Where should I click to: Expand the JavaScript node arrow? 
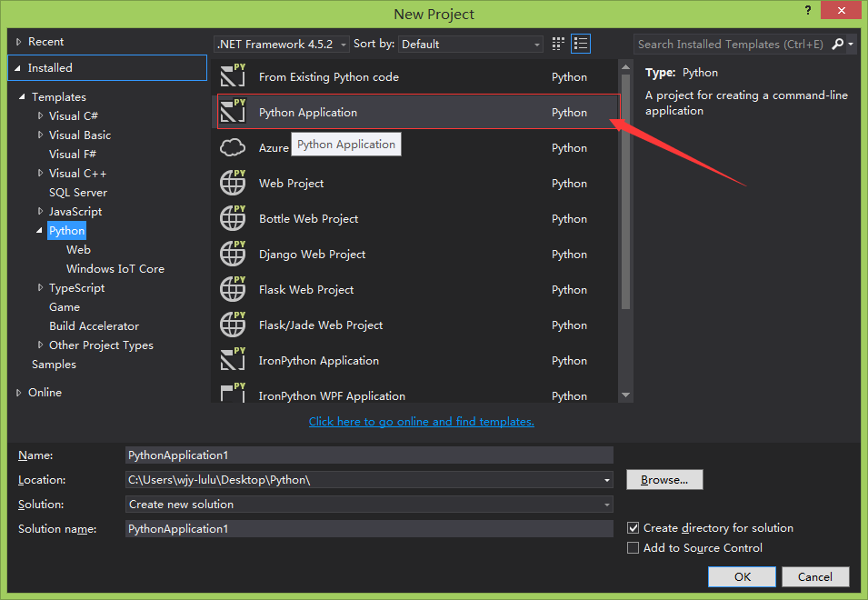click(40, 211)
